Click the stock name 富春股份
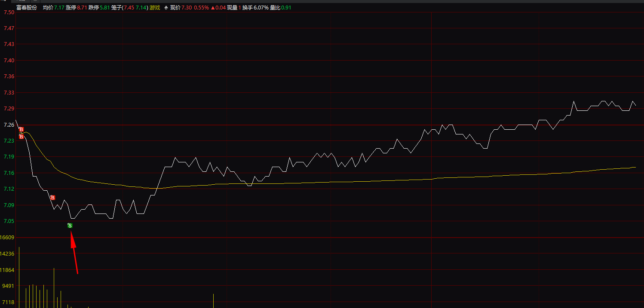 click(x=27, y=8)
